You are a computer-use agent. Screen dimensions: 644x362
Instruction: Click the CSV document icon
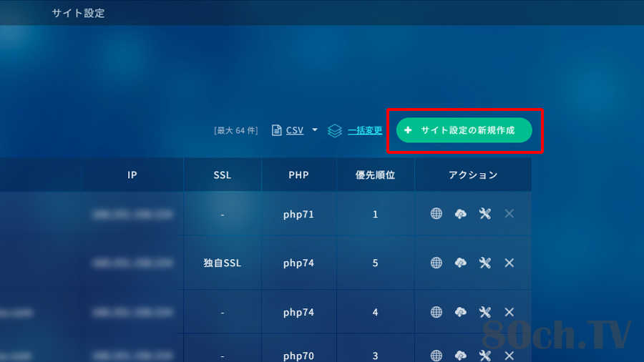tap(276, 130)
